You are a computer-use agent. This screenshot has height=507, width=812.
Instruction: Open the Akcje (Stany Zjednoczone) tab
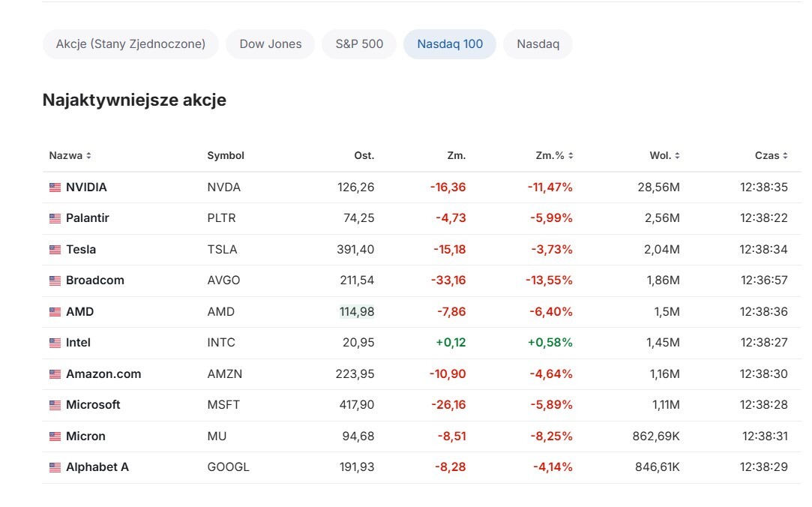(130, 44)
